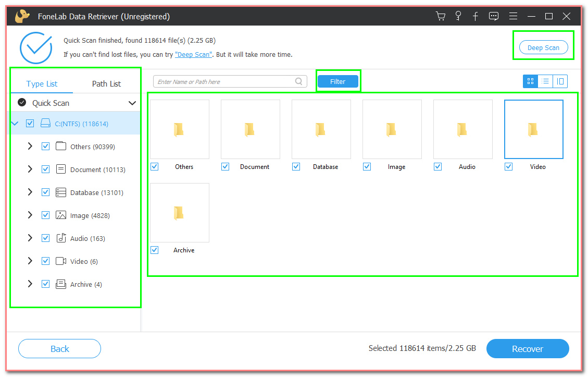Switch to thumbnail grid view
Image resolution: width=588 pixels, height=377 pixels.
click(x=530, y=81)
